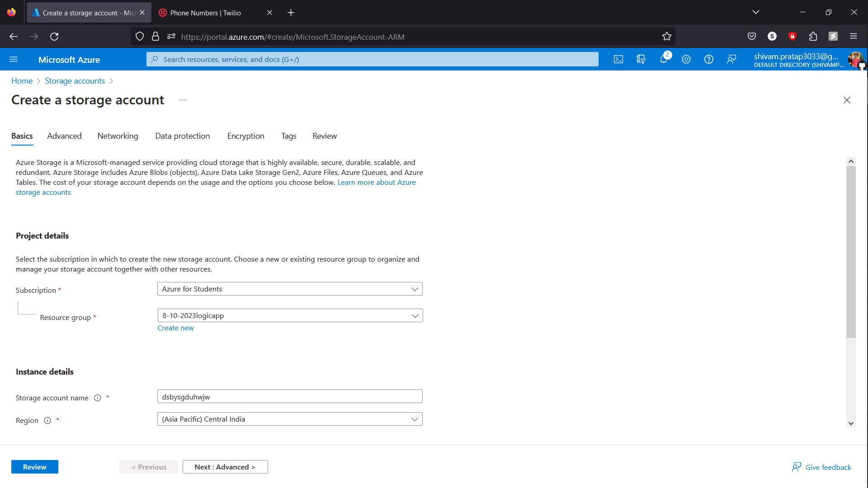Open the portal settings gear
This screenshot has height=488, width=868.
(686, 59)
